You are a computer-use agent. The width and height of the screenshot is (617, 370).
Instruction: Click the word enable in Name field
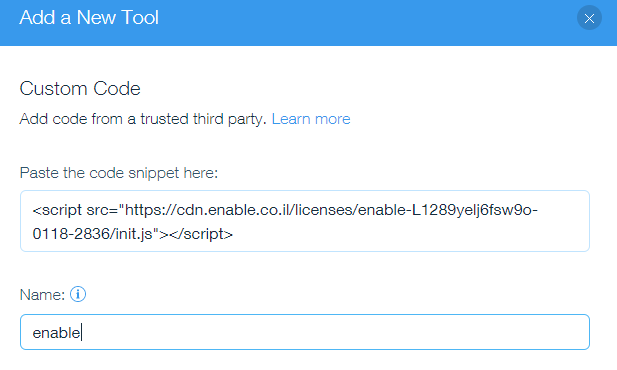pos(56,333)
